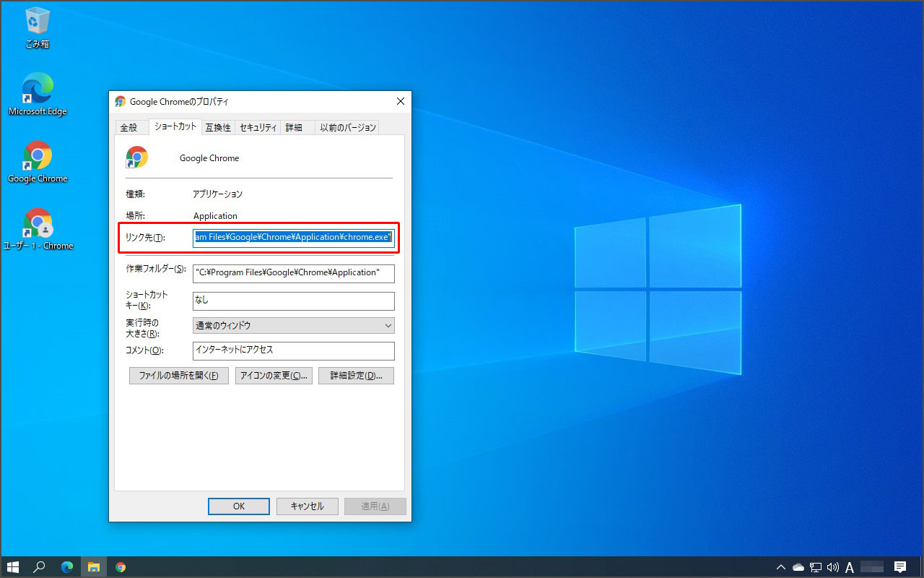
Task: Show hidden system tray icons
Action: 781,567
